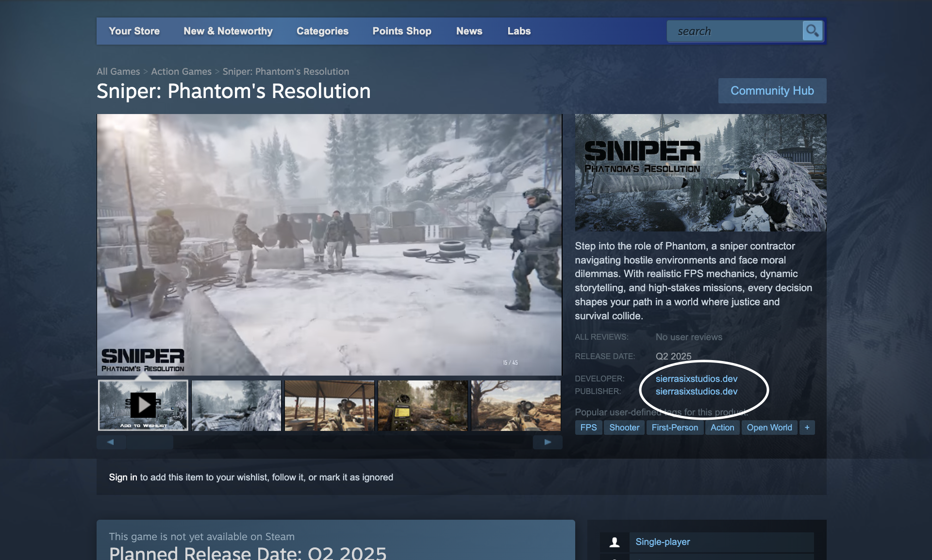Navigate to Action Games breadcrumb
The image size is (932, 560).
pyautogui.click(x=181, y=71)
